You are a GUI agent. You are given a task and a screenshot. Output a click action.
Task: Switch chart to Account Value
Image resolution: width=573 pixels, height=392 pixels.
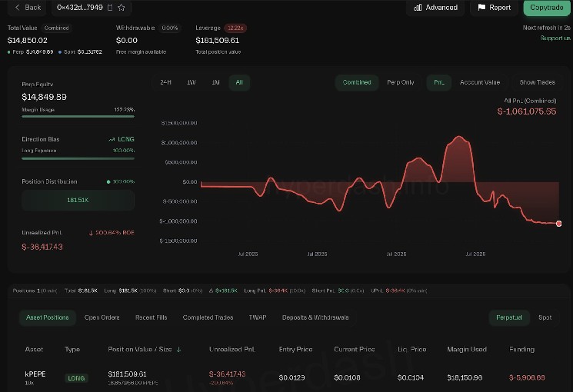pos(479,82)
